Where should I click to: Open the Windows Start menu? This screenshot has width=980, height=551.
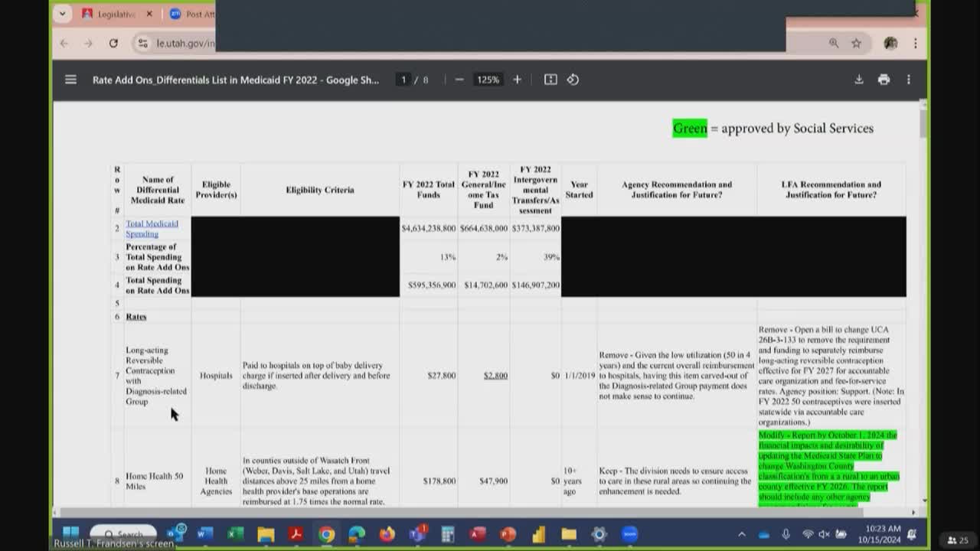pyautogui.click(x=70, y=533)
